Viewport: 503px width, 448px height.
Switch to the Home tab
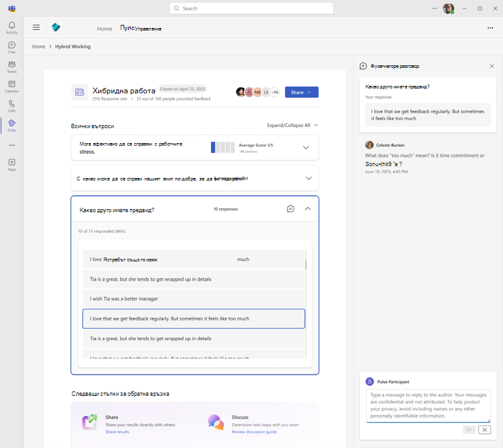pyautogui.click(x=105, y=29)
